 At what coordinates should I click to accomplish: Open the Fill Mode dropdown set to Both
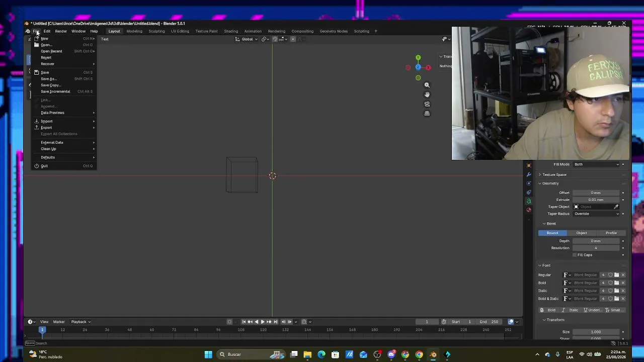(x=597, y=164)
